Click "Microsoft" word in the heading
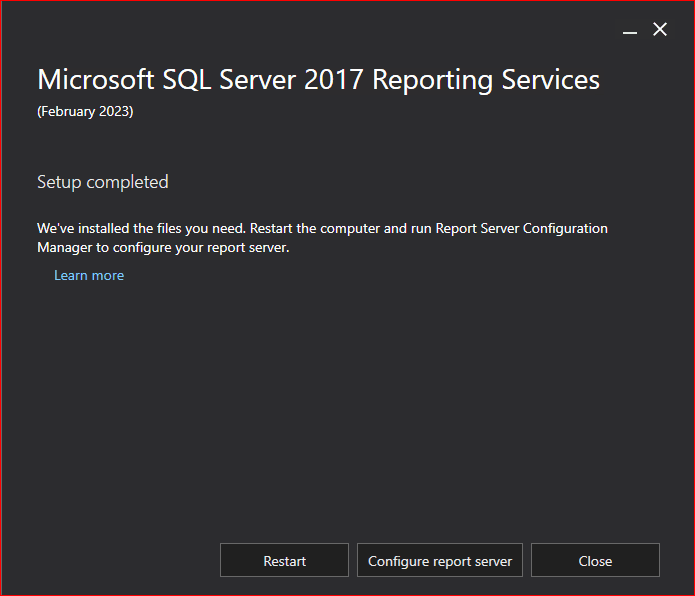695x596 pixels. [x=95, y=80]
